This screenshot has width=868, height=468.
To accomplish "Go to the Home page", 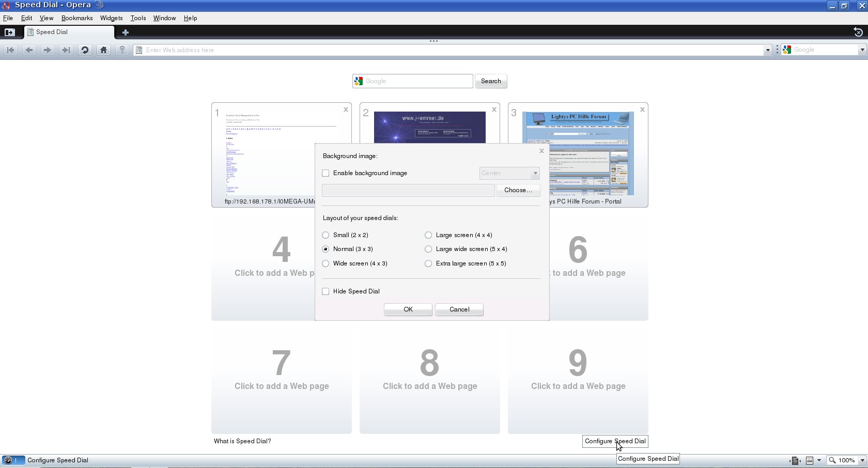I will 103,50.
